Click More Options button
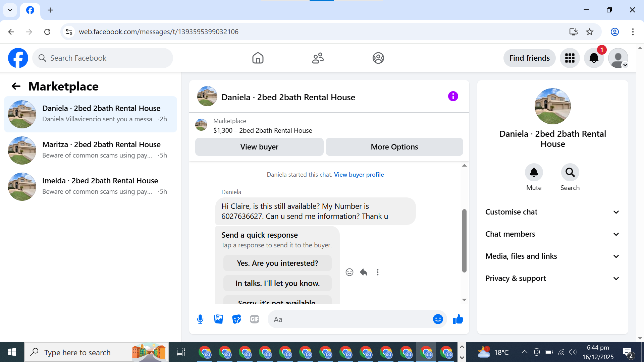This screenshot has width=644, height=362. (x=394, y=147)
